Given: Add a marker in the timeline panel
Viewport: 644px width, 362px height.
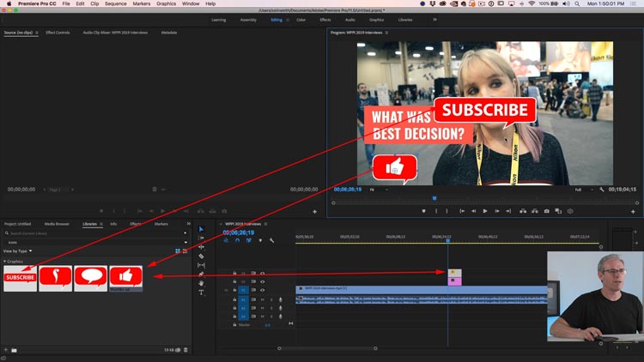Looking at the screenshot, I should tap(260, 240).
